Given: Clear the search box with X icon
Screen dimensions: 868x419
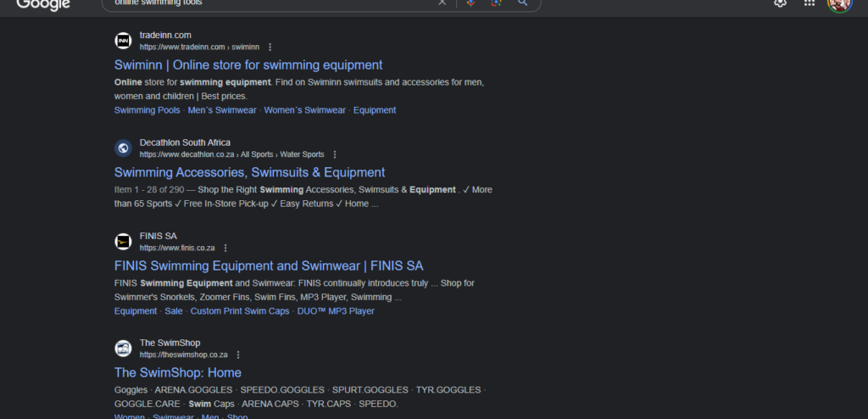Looking at the screenshot, I should (x=442, y=3).
